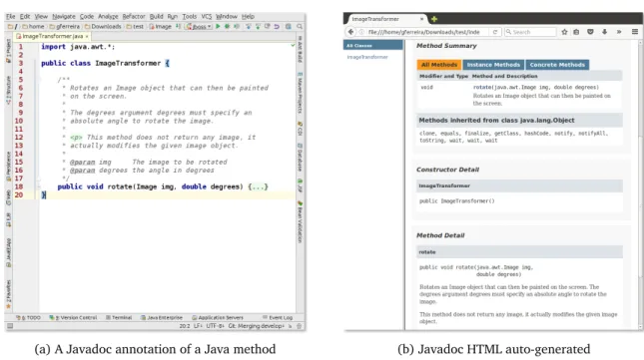This screenshot has height=360, width=644.
Task: Click line number 18 in the gutter
Action: coord(19,186)
